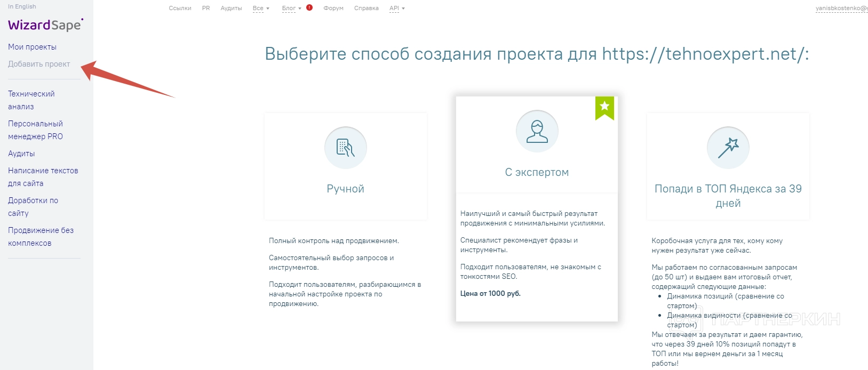Viewport: 868px width, 370px height.
Task: Click the green star ribbon badge
Action: (x=605, y=108)
